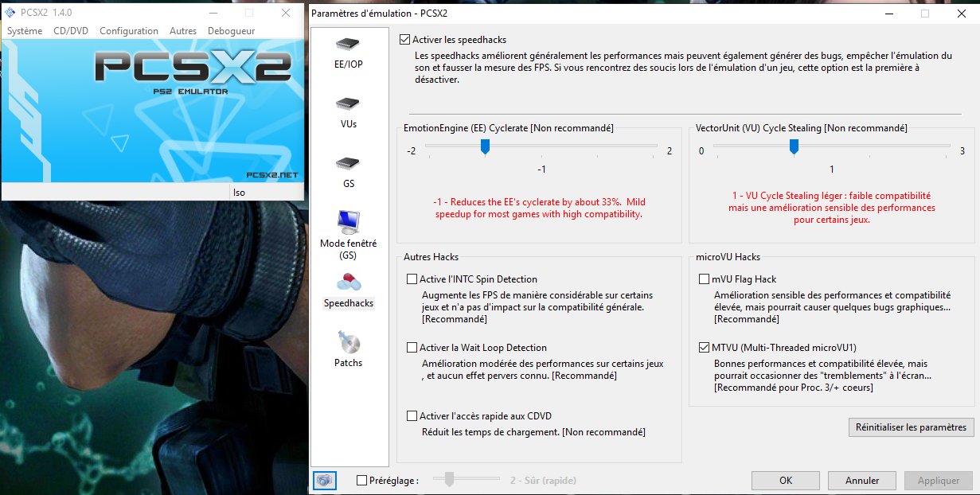Enable Active l'INTC Spin Detection
This screenshot has width=980, height=495.
coord(412,279)
